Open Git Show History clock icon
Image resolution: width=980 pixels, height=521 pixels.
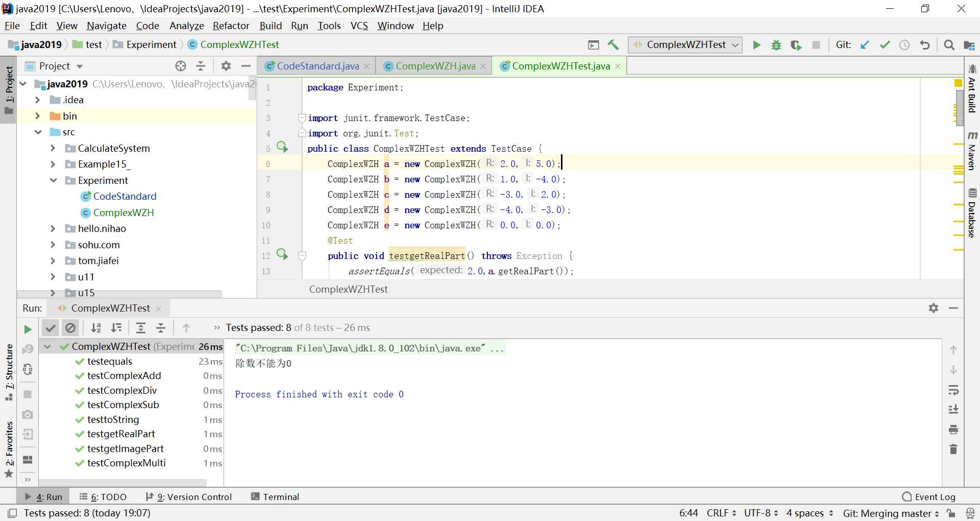click(x=904, y=45)
